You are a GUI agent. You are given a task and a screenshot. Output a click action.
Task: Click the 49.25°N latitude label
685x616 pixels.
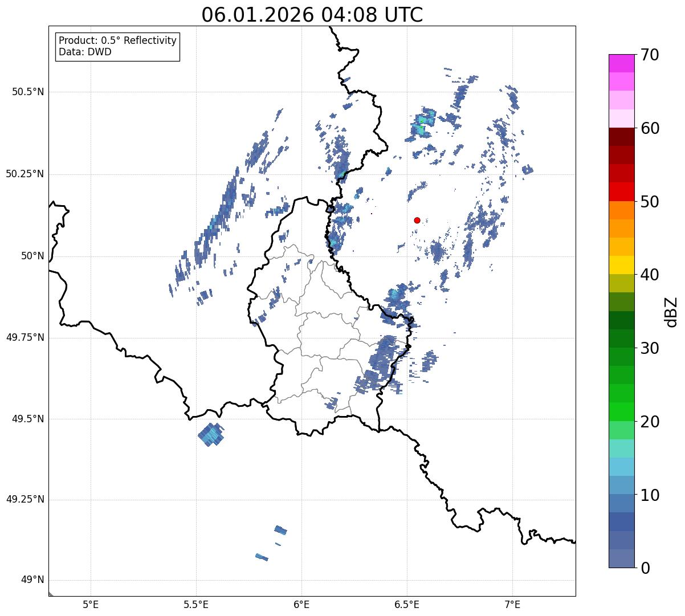(25, 499)
